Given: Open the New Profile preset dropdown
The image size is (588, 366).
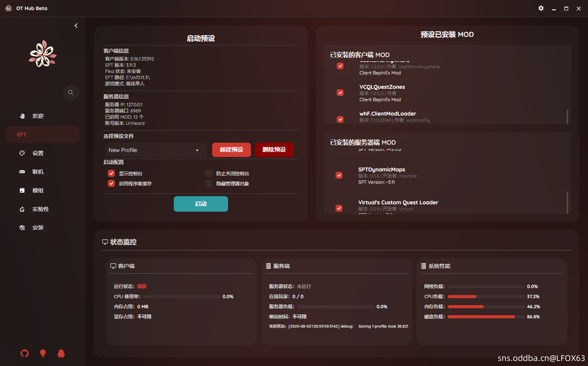Looking at the screenshot, I should tap(156, 150).
